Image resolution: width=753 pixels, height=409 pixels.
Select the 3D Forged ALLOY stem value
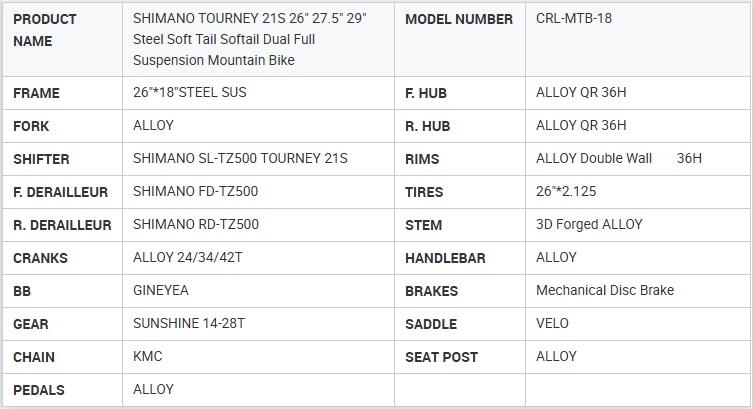click(589, 225)
